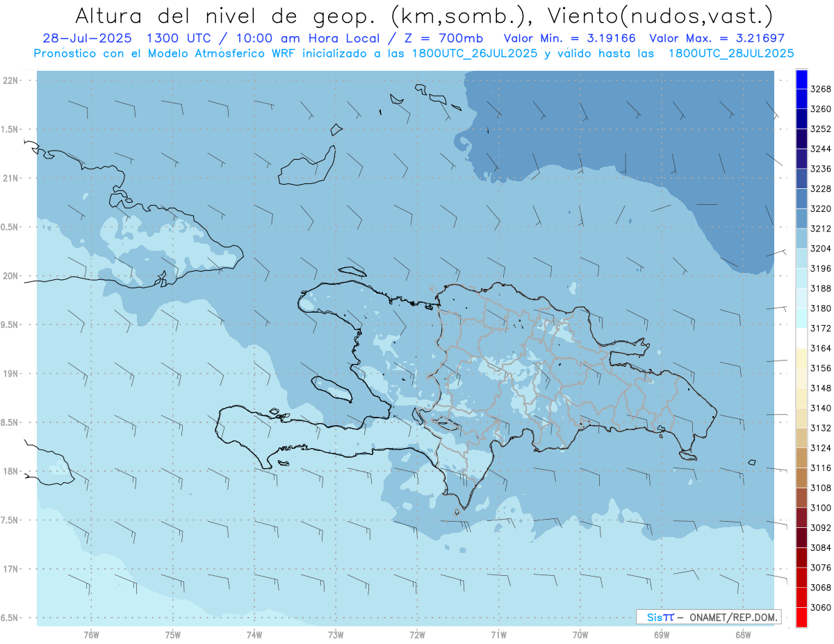Click the 3236 value on the color scale

tap(821, 169)
